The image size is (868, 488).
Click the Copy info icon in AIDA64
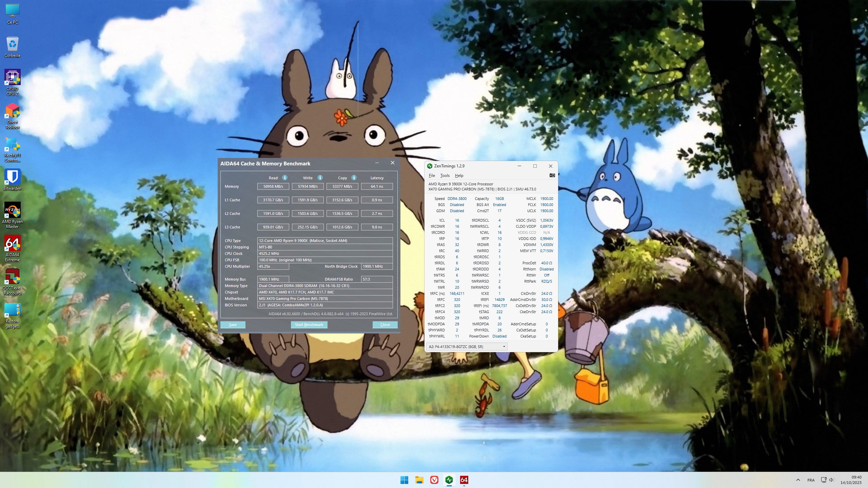click(354, 178)
